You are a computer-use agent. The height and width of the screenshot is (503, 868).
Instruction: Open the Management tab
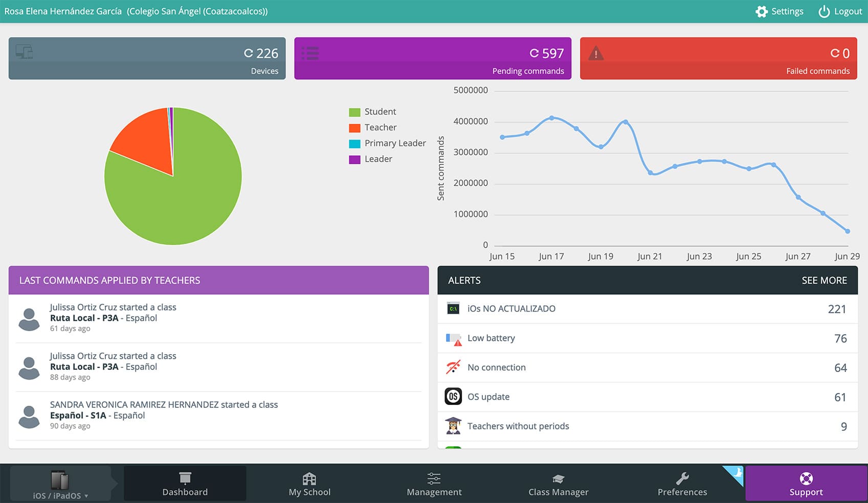434,484
